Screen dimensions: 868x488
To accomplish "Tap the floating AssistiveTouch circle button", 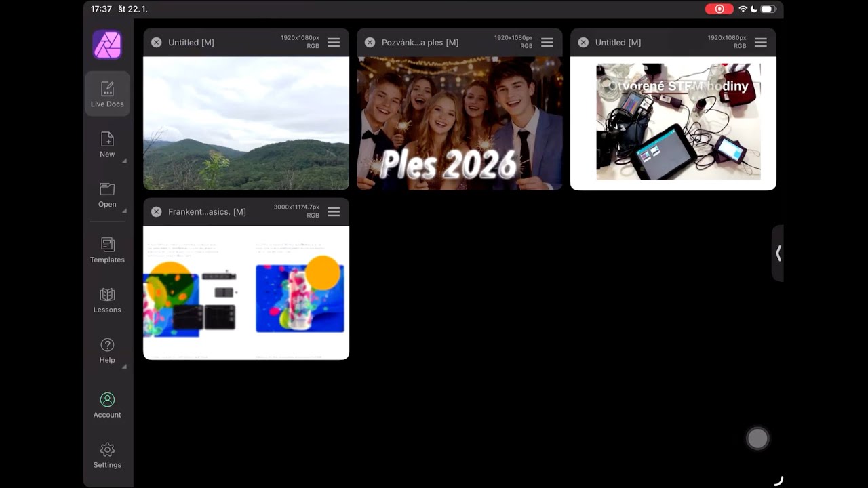I will click(x=757, y=439).
